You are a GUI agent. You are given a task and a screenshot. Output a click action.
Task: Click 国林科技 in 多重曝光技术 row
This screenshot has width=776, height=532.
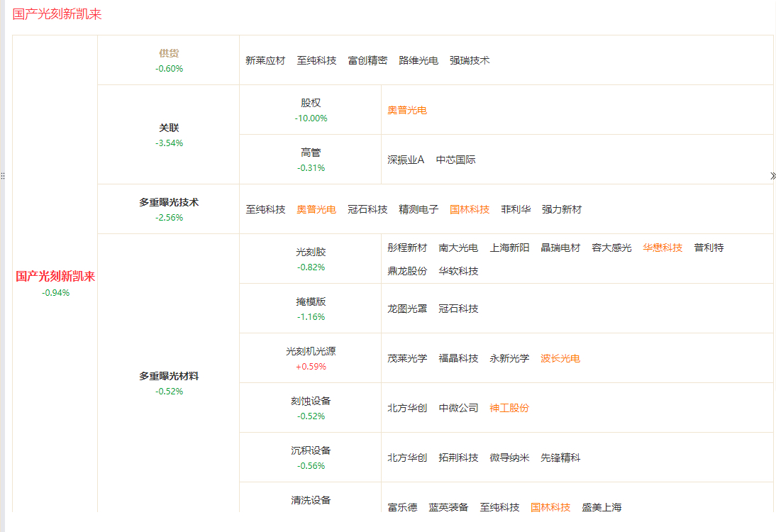pos(470,209)
